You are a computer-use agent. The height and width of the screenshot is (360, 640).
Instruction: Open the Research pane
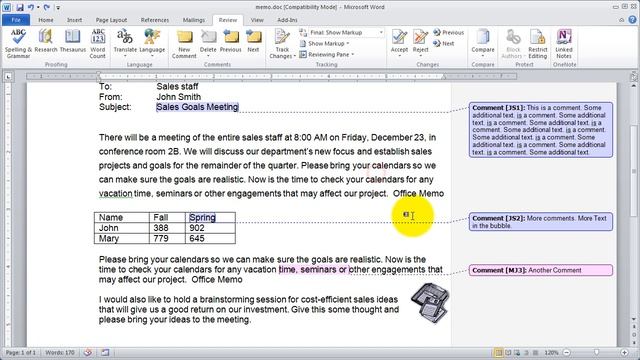click(46, 41)
